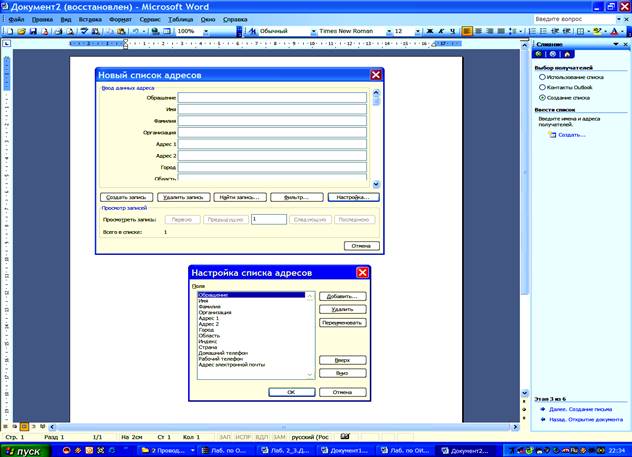Viewport: 632px width, 457px height.
Task: Switch to print layout view button
Action: (x=24, y=426)
